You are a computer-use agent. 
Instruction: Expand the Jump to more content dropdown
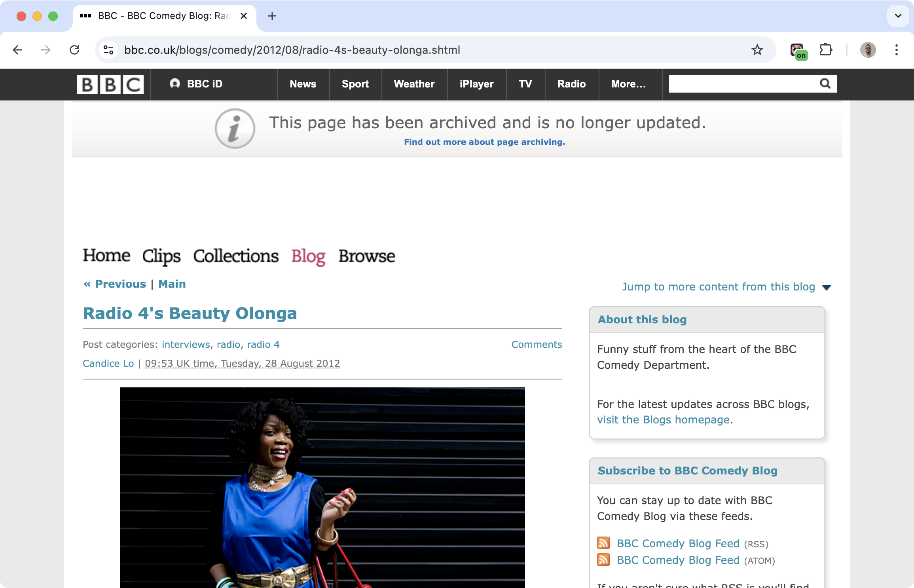[x=828, y=288]
